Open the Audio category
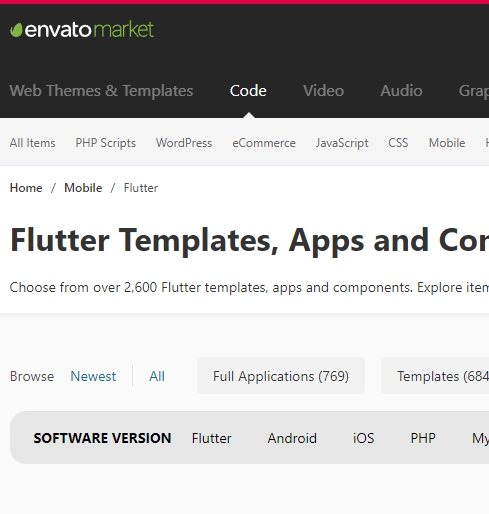Viewport: 489px width, 514px height. coord(401,91)
